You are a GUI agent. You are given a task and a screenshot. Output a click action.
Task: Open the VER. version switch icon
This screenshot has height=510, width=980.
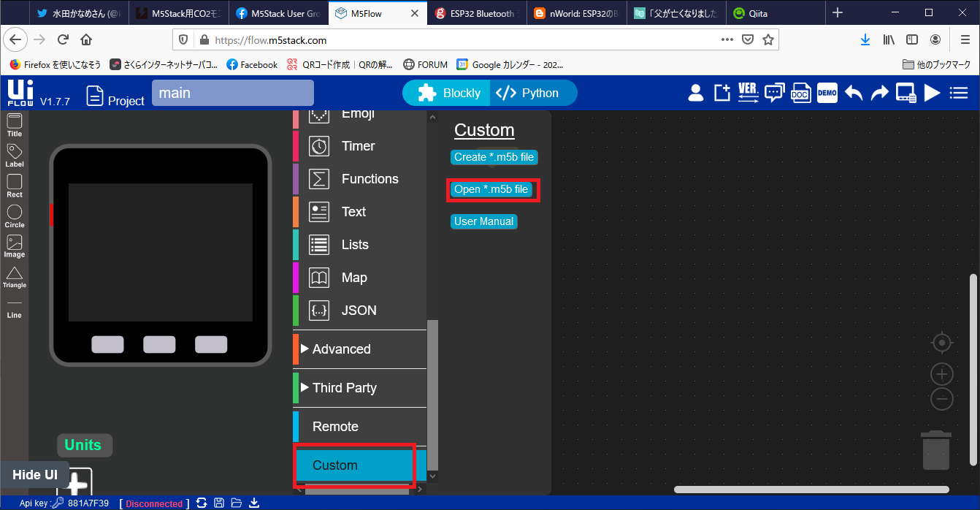coord(749,93)
